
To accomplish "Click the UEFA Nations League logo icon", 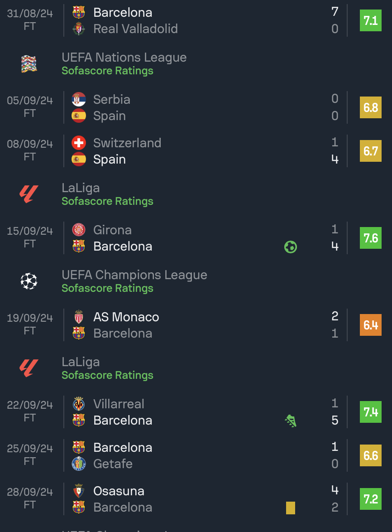I will pyautogui.click(x=29, y=64).
